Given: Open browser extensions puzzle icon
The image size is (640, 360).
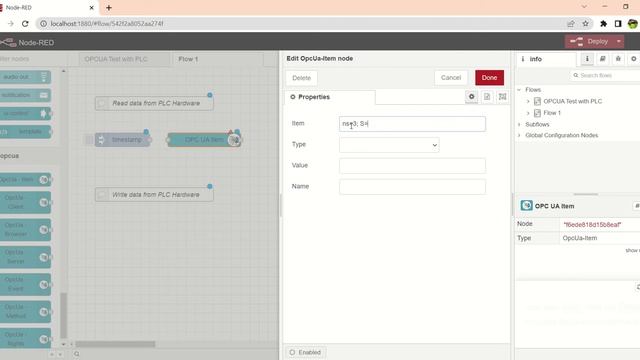Looking at the screenshot, I should point(603,24).
